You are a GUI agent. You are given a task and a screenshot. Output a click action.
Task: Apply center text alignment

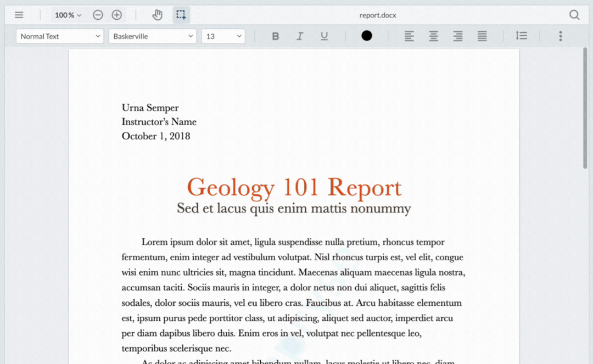pyautogui.click(x=433, y=36)
